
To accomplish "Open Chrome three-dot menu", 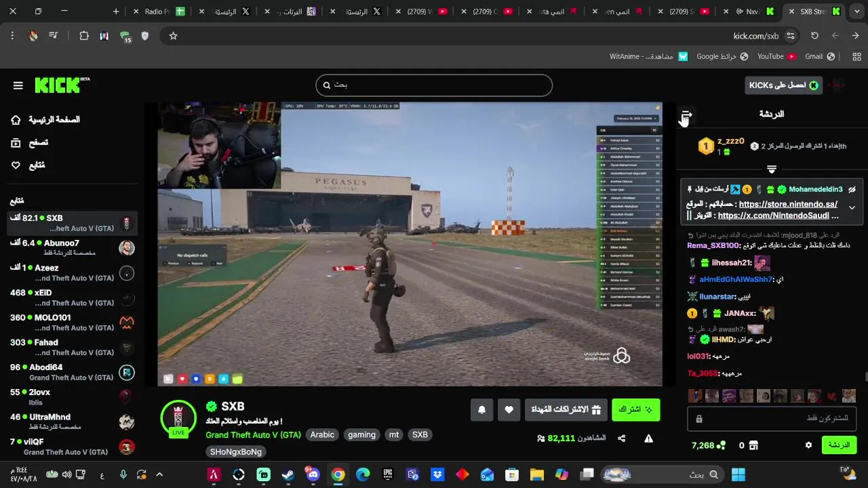I will tap(12, 36).
